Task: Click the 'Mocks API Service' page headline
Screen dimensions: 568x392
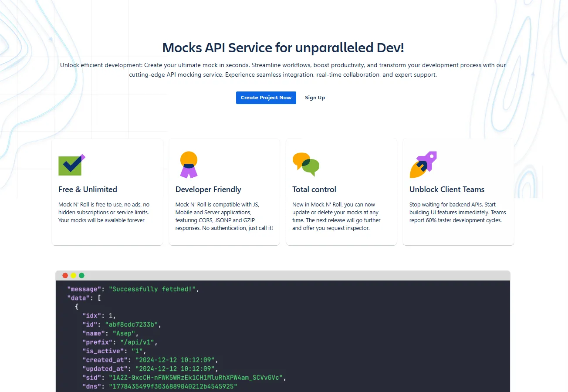Action: pyautogui.click(x=283, y=48)
